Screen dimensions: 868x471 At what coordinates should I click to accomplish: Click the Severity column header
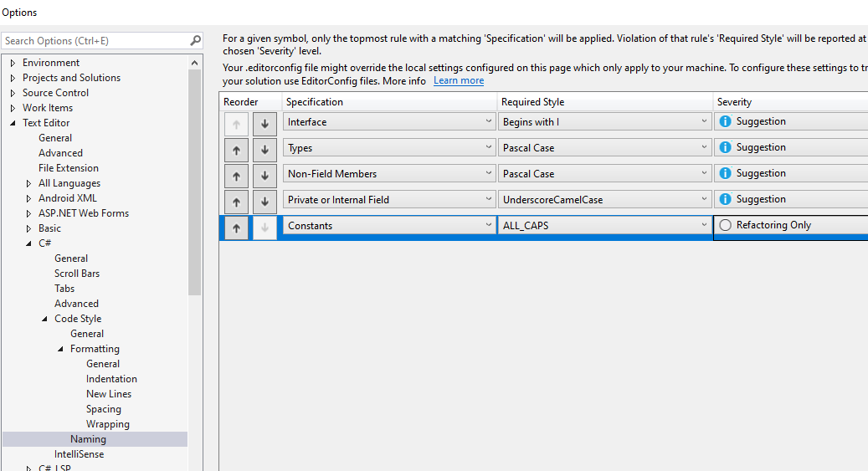pyautogui.click(x=790, y=102)
